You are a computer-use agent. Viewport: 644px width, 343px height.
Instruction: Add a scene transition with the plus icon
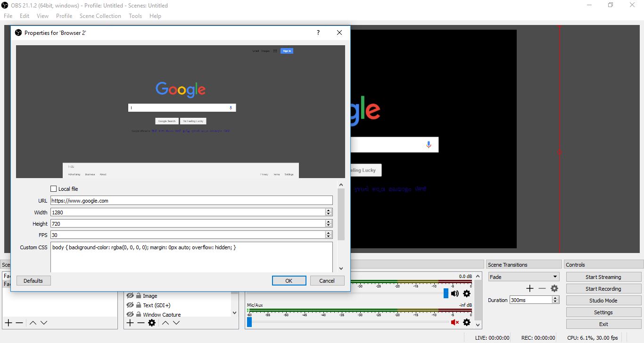(530, 288)
